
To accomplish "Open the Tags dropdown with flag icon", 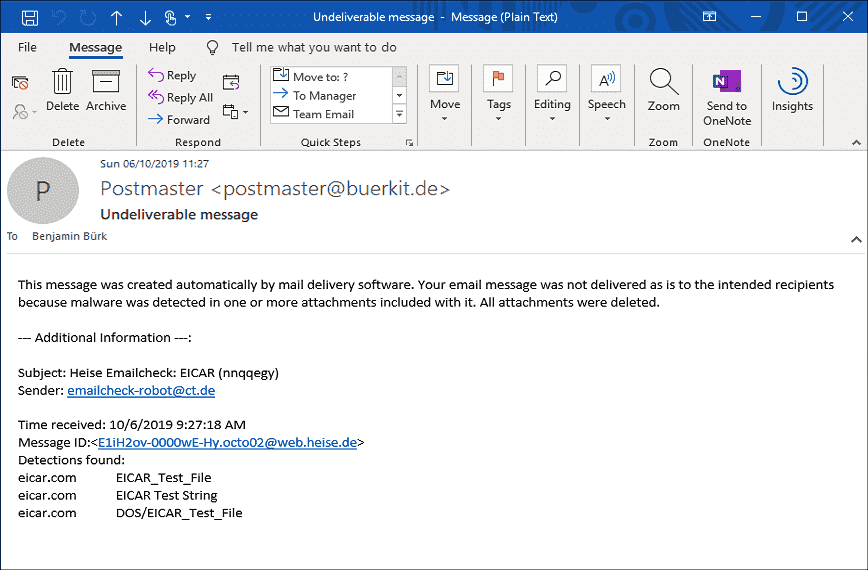I will point(498,94).
